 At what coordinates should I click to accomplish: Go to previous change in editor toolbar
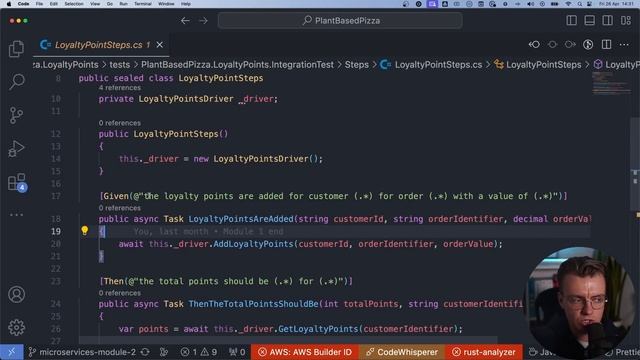tap(534, 44)
